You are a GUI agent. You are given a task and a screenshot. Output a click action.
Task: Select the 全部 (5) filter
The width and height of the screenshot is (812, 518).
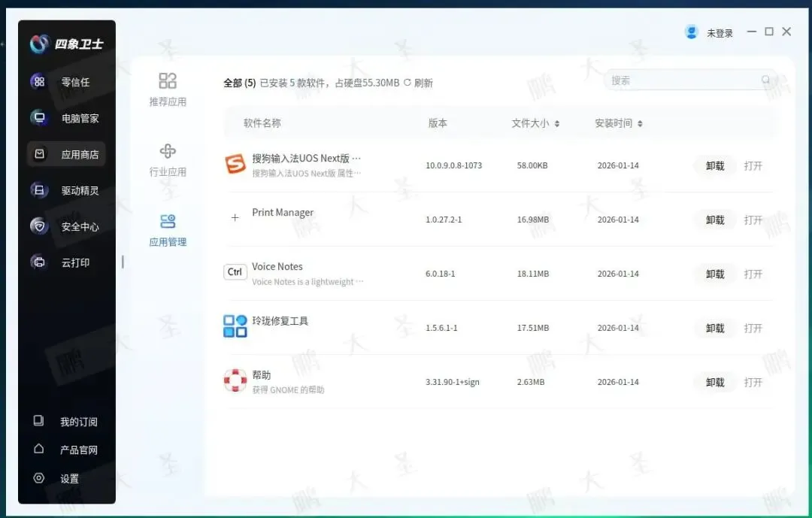coord(239,83)
